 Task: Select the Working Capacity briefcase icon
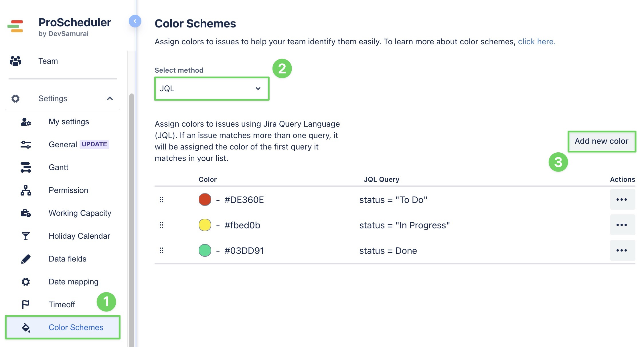coord(26,213)
